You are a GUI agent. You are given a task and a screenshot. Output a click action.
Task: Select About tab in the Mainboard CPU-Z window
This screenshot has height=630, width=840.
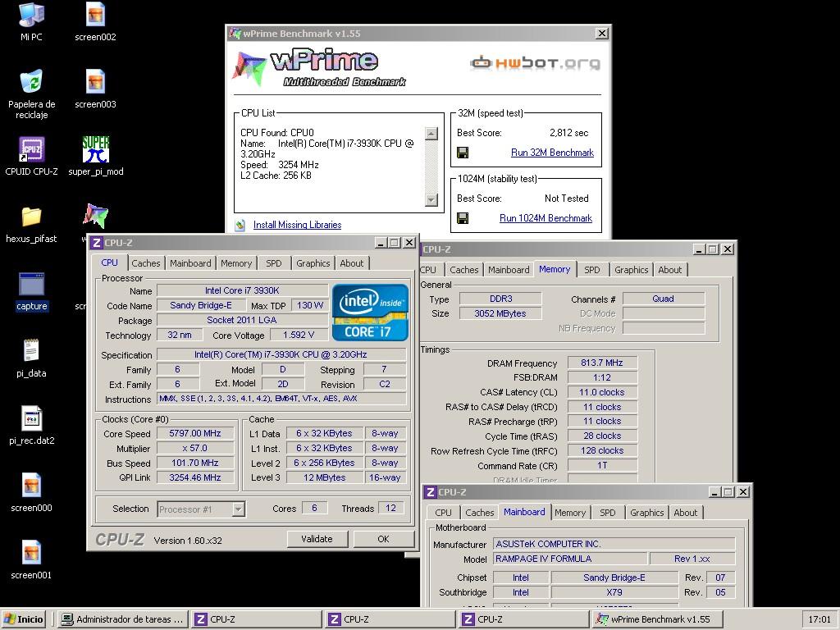pos(685,513)
